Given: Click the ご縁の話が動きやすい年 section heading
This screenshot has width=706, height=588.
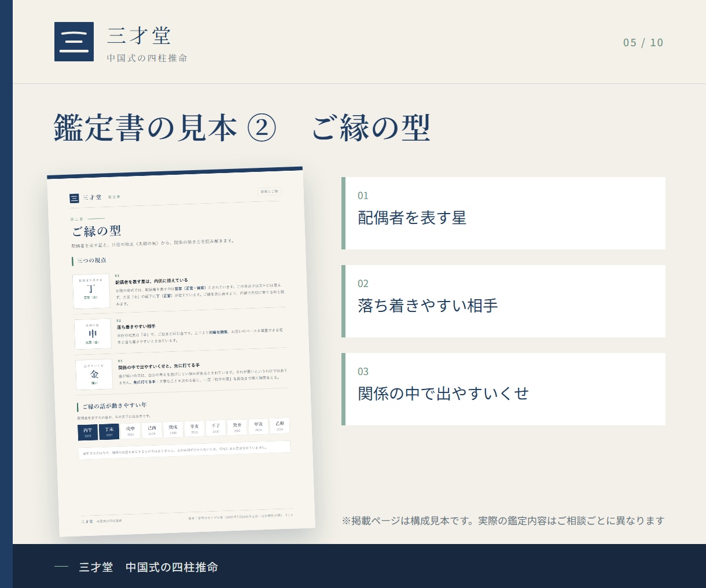Looking at the screenshot, I should coord(114,406).
